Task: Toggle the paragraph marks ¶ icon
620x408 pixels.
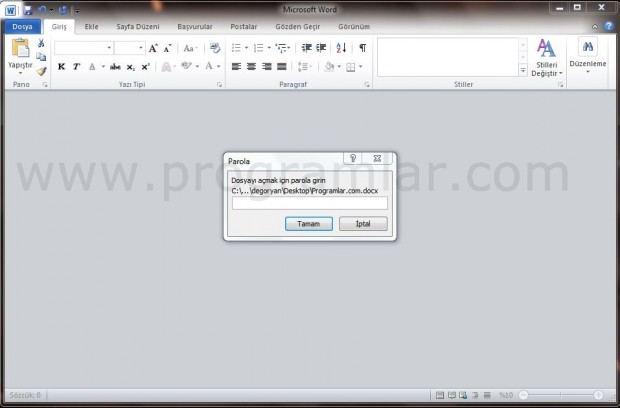Action: click(x=362, y=48)
